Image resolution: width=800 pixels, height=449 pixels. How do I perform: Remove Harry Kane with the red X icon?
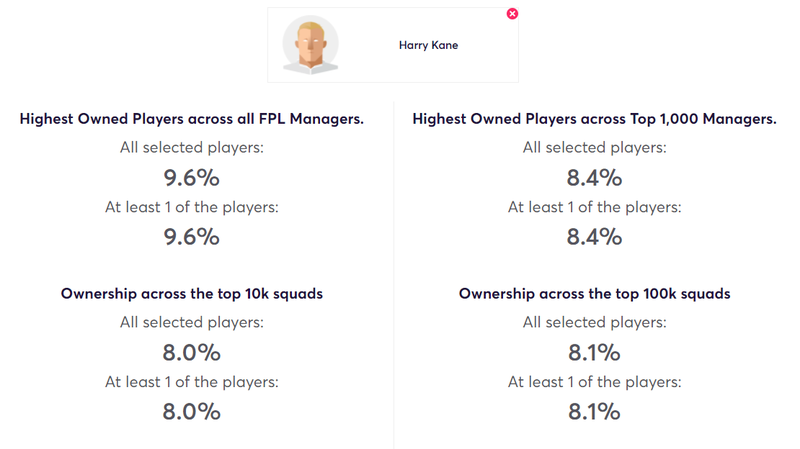[512, 14]
